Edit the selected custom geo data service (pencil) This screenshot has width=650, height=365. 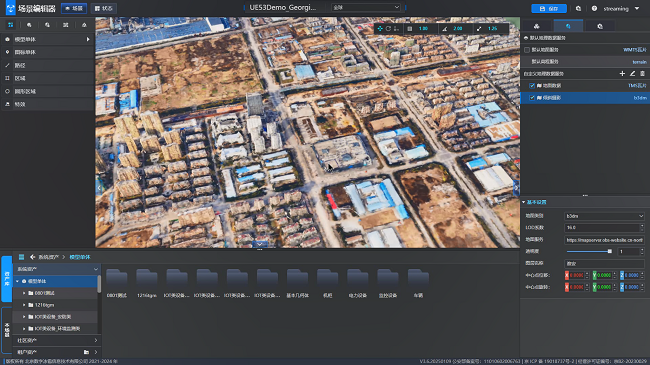632,73
